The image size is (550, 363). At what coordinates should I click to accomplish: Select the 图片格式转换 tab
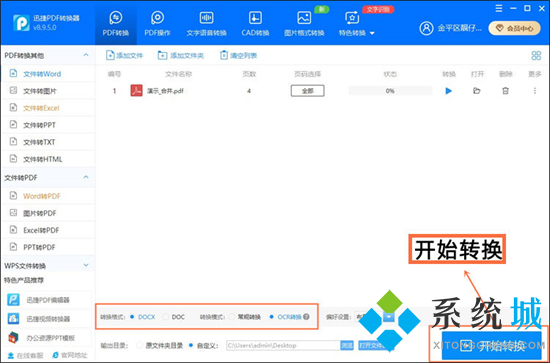click(x=304, y=23)
